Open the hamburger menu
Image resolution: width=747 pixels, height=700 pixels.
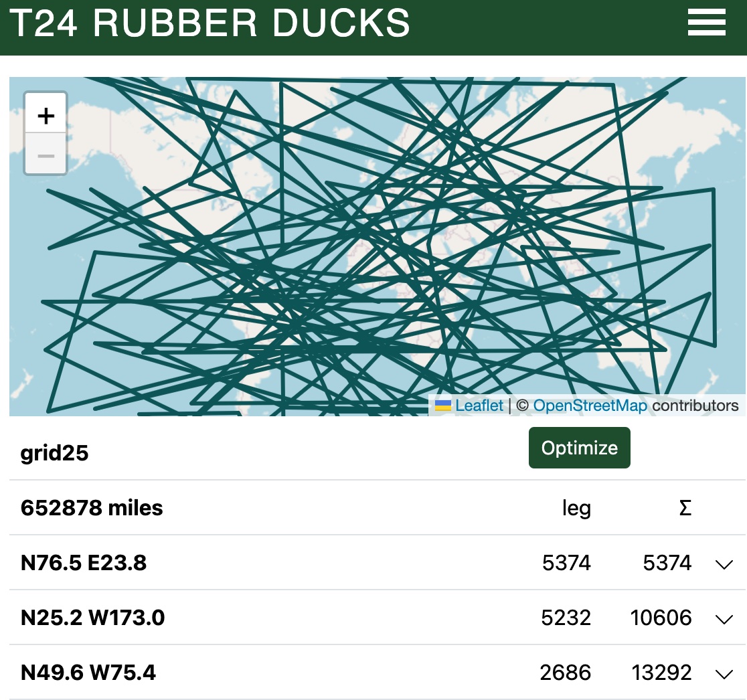point(706,23)
